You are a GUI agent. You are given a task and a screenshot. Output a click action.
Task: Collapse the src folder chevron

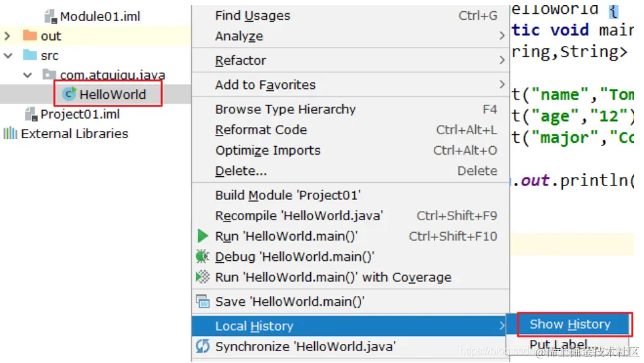(9, 56)
